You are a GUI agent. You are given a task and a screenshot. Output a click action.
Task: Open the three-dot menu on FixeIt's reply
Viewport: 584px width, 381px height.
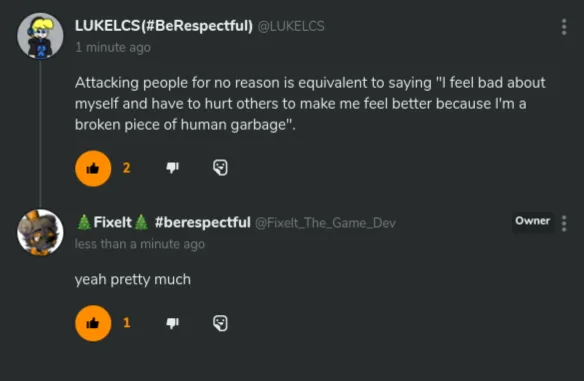[564, 223]
